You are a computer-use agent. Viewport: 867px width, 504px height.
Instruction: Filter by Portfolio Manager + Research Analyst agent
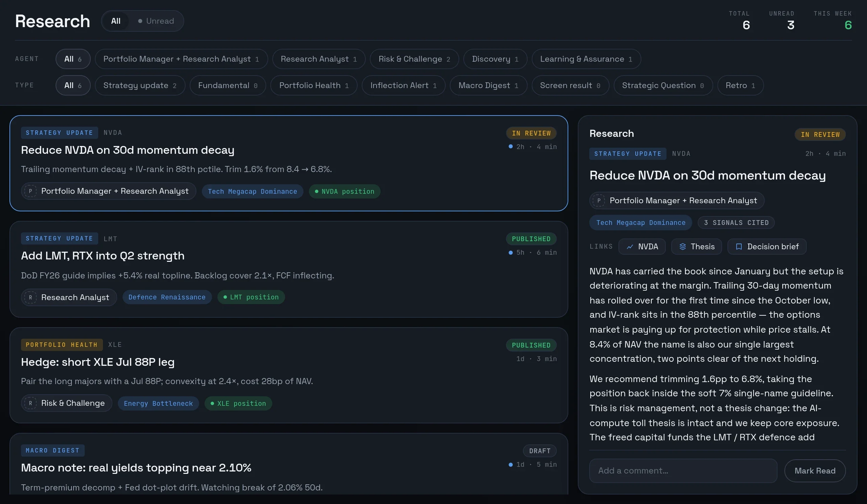click(181, 59)
